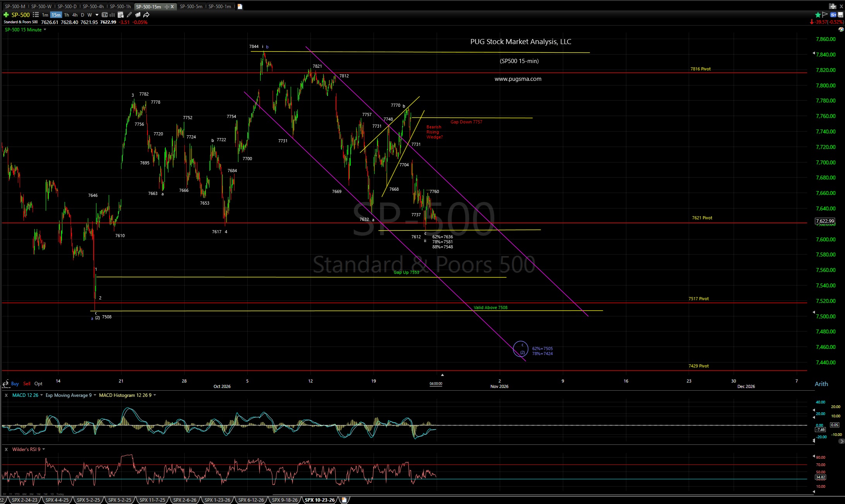
Task: Select the pencil drawing tool icon
Action: click(129, 15)
